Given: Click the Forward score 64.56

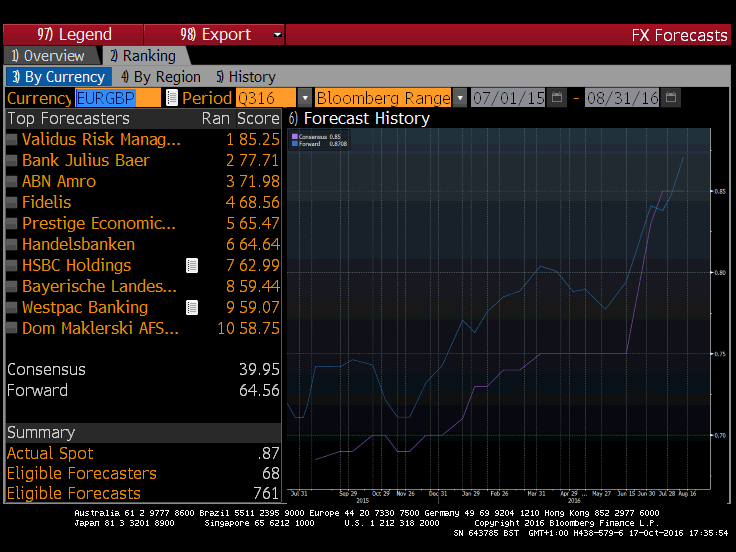Looking at the screenshot, I should point(259,391).
